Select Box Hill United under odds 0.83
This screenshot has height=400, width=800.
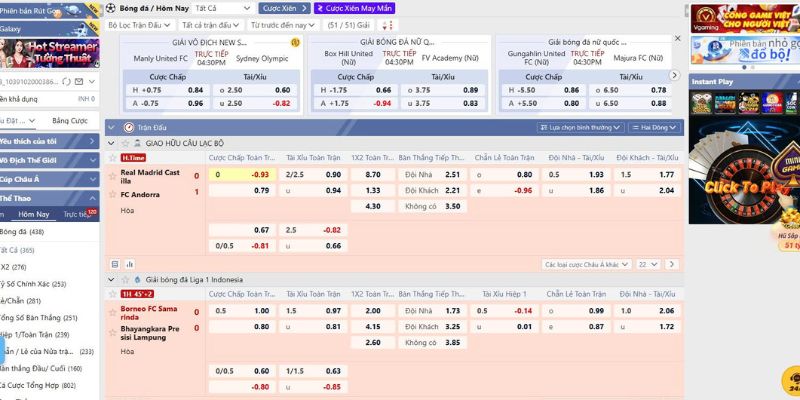coord(443,103)
